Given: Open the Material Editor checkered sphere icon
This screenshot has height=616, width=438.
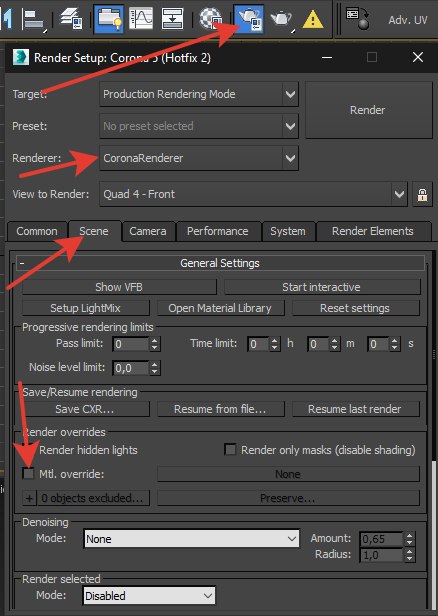Looking at the screenshot, I should pos(211,18).
